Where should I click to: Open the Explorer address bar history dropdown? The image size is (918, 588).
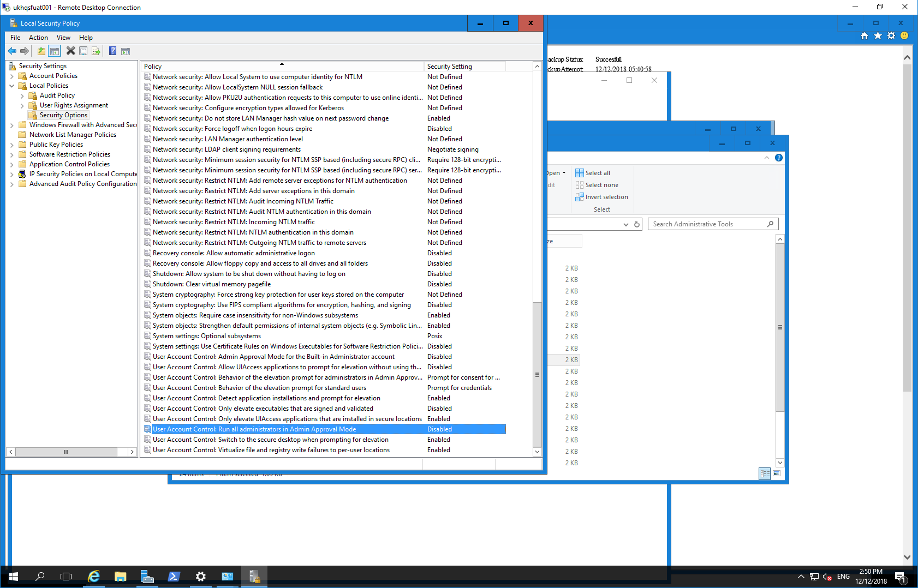click(x=625, y=224)
